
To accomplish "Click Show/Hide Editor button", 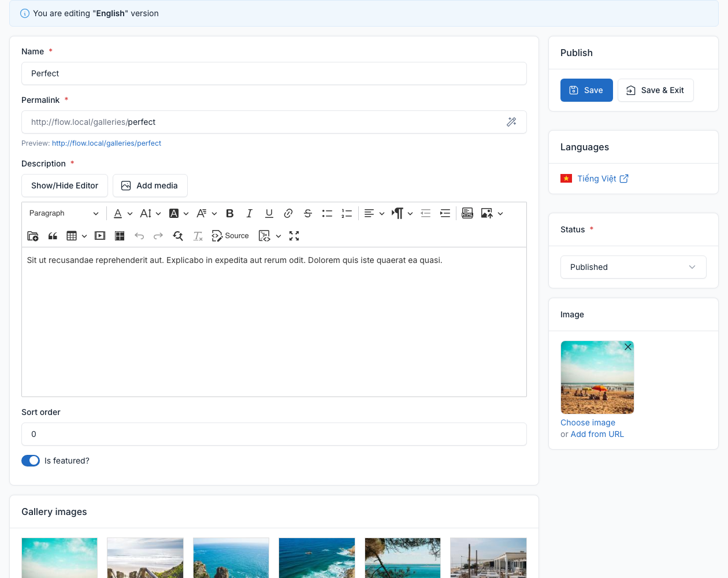I will (65, 186).
